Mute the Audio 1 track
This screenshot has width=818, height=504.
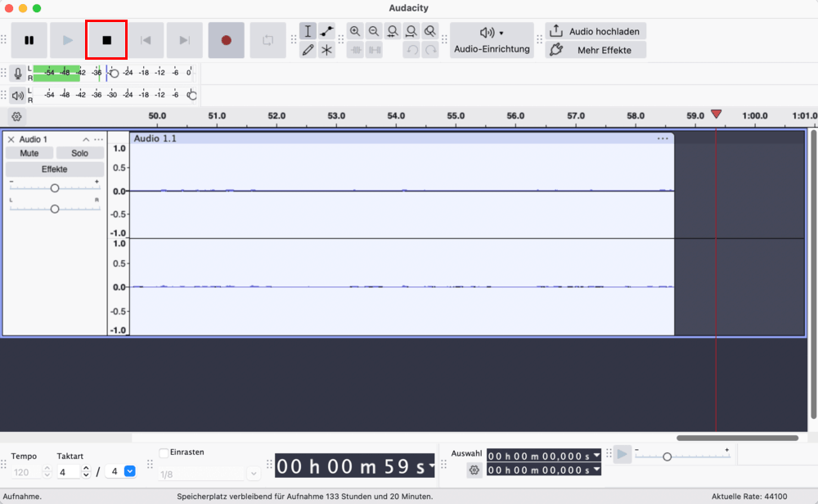point(29,153)
